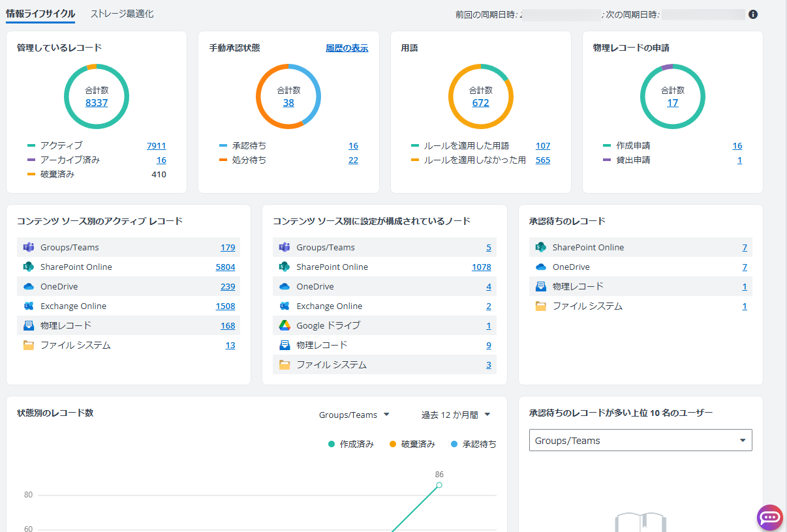Click the 状態別のレコード数 chart heading

click(x=55, y=413)
